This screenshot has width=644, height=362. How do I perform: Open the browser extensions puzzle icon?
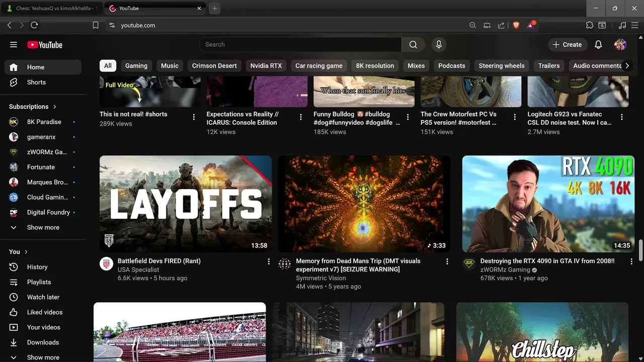590,25
